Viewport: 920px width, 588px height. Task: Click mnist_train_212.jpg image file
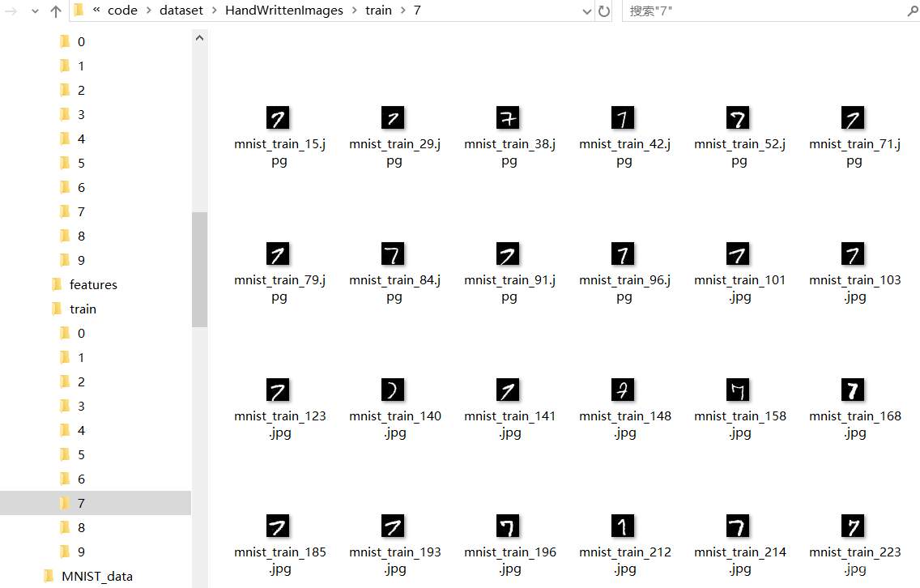[623, 526]
